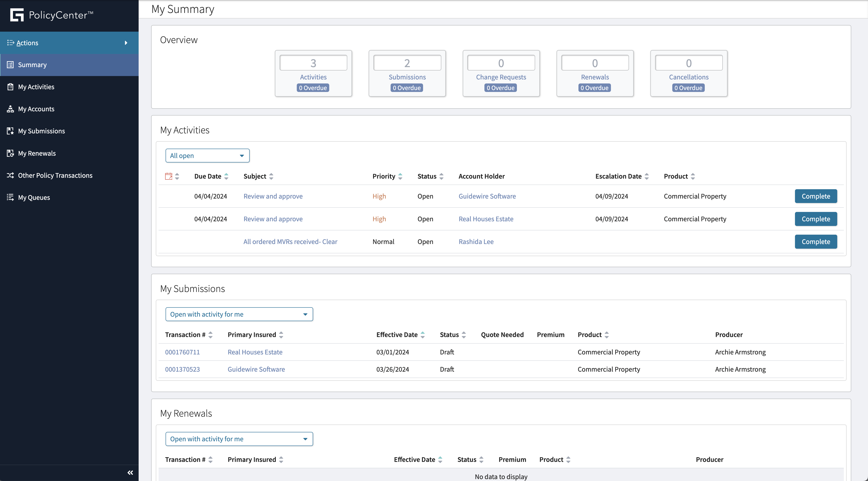Click the My Submissions sidebar icon
868x481 pixels.
click(x=10, y=131)
